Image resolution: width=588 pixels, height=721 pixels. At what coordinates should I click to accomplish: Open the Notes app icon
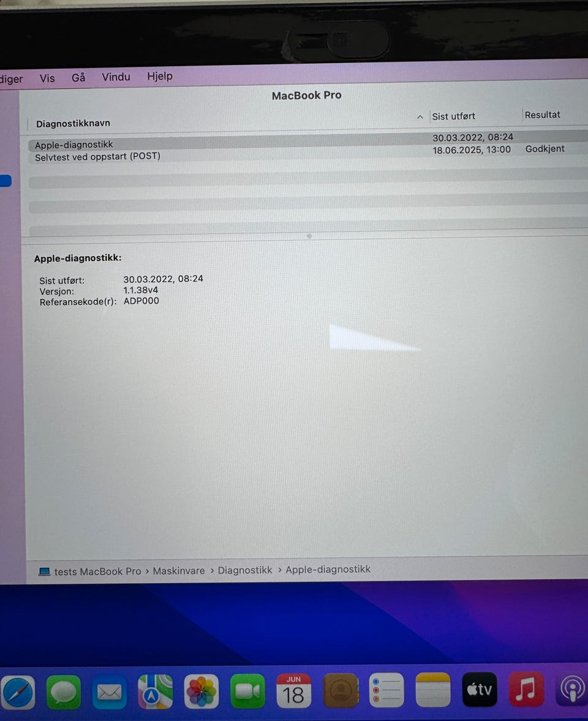(433, 689)
